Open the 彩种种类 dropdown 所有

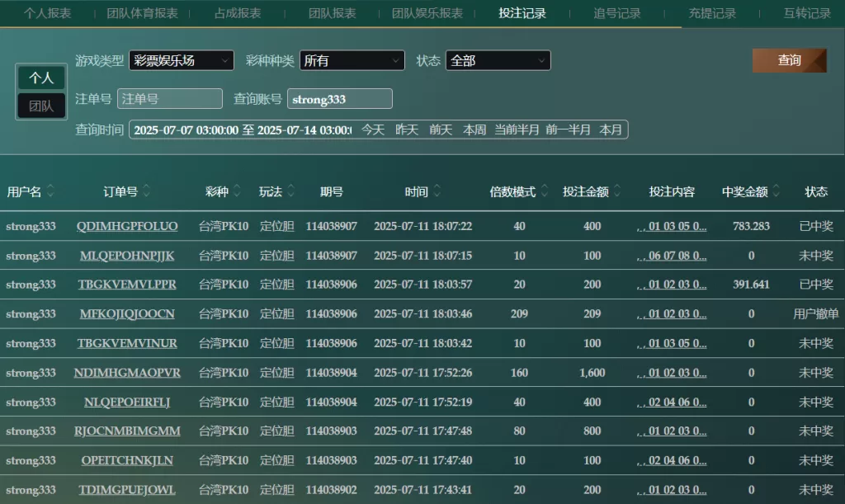tap(352, 60)
